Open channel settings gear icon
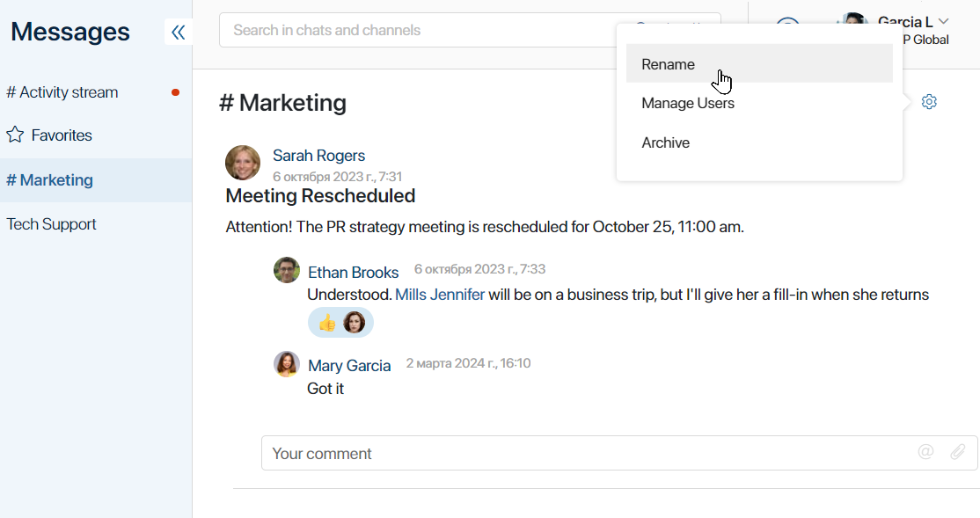The width and height of the screenshot is (980, 518). point(929,102)
